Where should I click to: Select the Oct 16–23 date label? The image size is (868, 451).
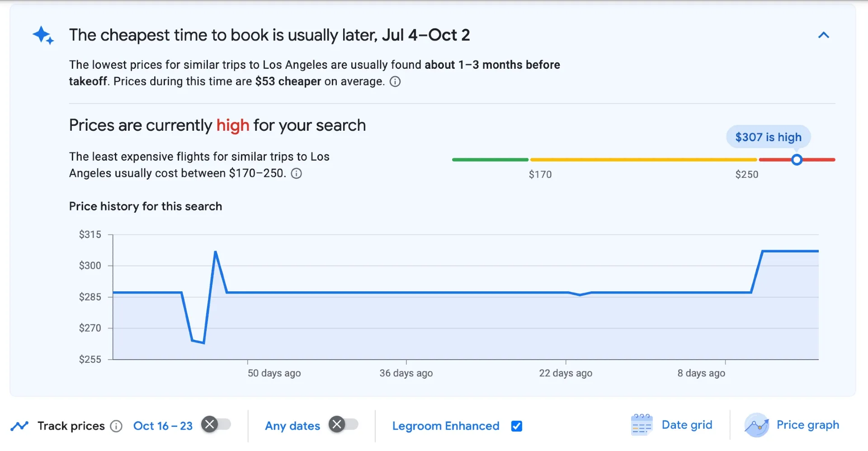[x=163, y=426]
